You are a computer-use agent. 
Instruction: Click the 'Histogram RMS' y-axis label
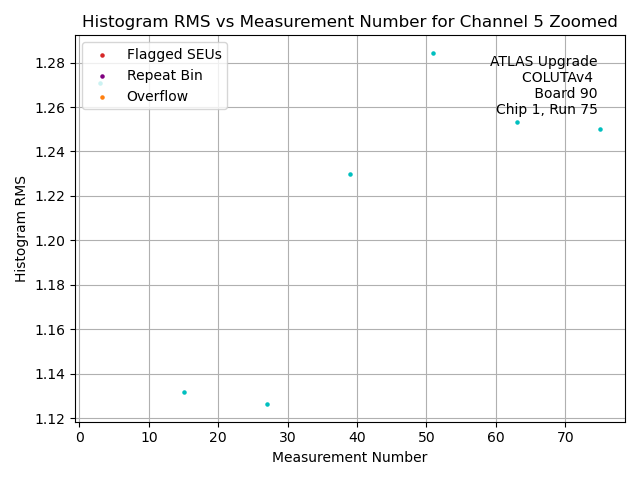[21, 228]
